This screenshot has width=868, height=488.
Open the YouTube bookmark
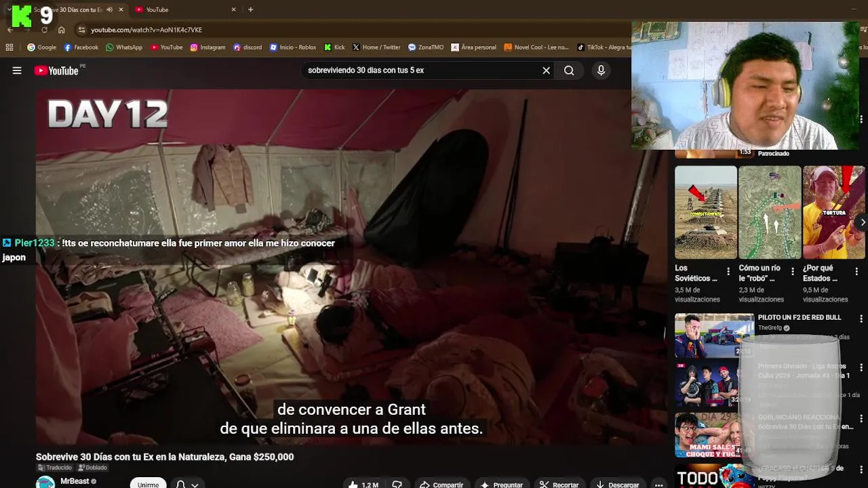[x=167, y=47]
